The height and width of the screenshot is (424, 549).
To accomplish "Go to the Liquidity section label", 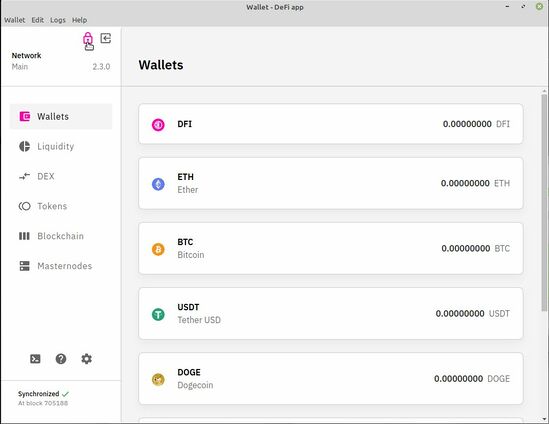I will tap(56, 146).
